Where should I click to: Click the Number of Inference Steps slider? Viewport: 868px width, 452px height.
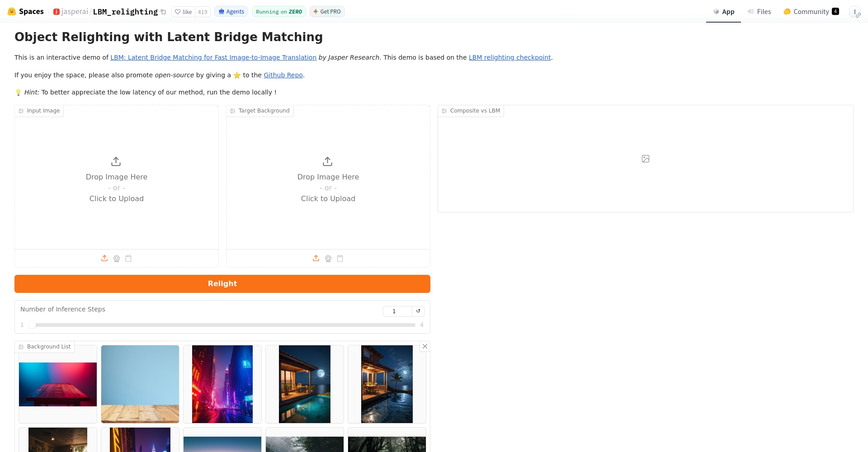click(224, 325)
